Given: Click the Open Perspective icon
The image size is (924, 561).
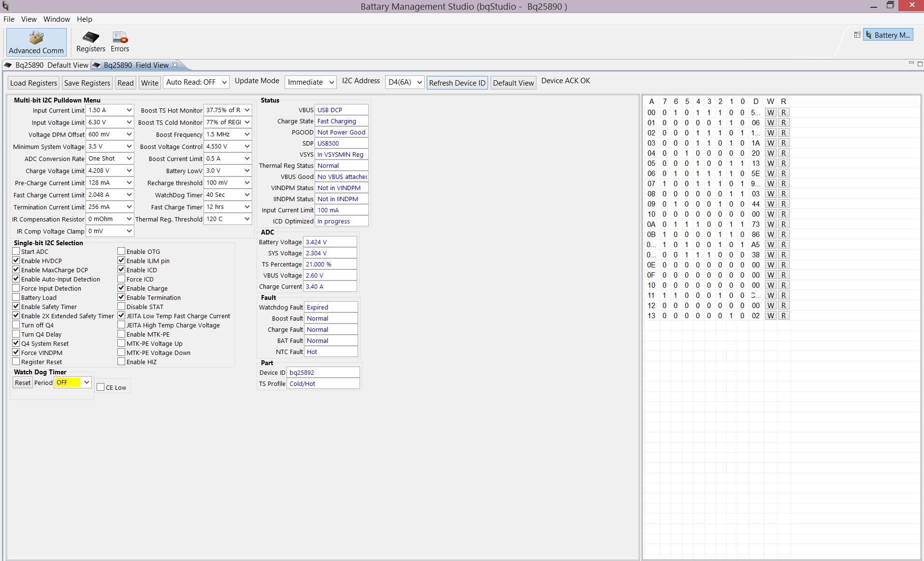Looking at the screenshot, I should [857, 35].
